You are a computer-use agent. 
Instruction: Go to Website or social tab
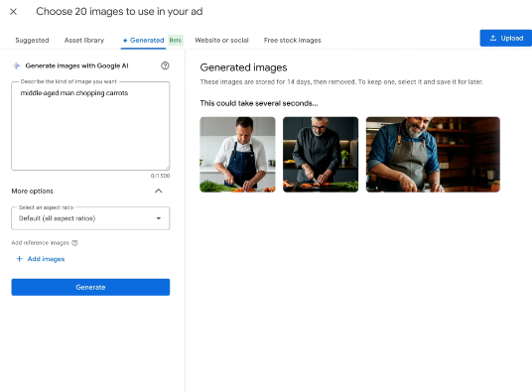221,41
